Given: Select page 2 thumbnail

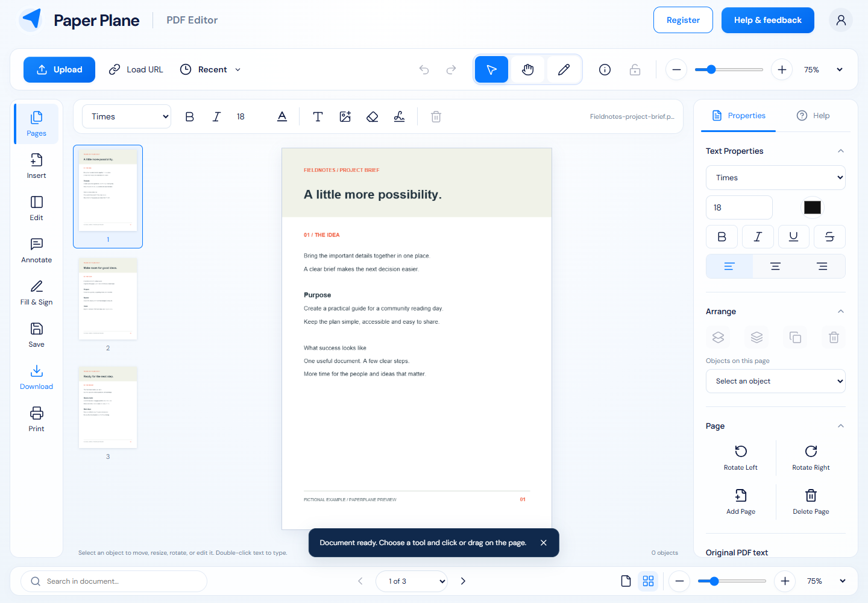Looking at the screenshot, I should click(x=108, y=299).
